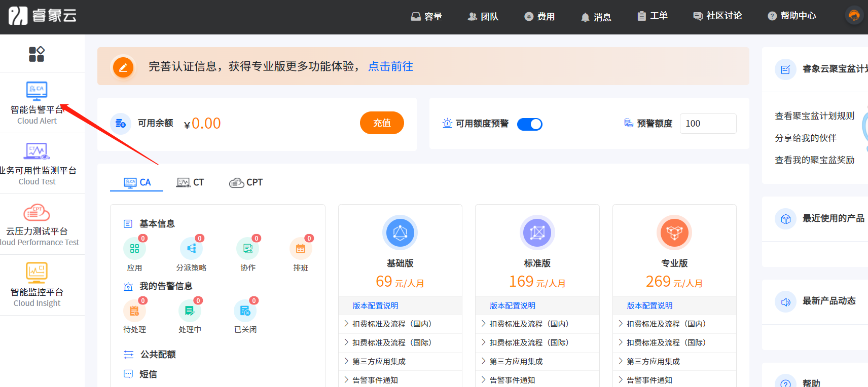Click the orange edit pencil icon

[x=123, y=67]
